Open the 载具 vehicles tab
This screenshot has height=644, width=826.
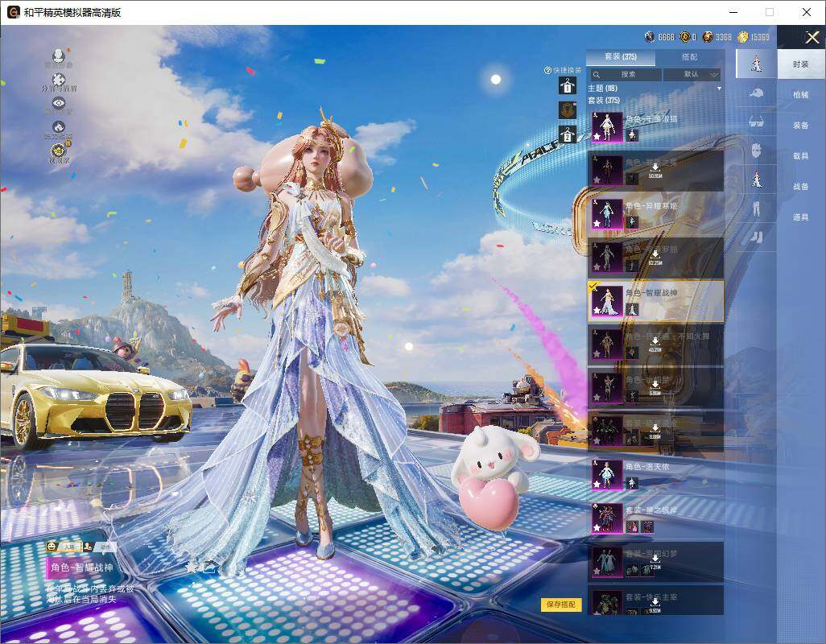click(x=801, y=156)
